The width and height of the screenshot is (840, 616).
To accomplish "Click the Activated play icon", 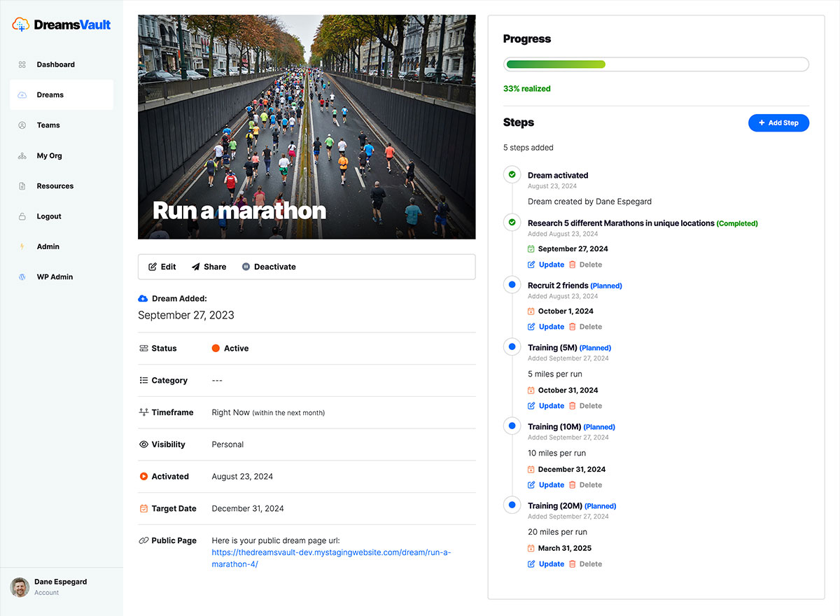I will tap(143, 477).
